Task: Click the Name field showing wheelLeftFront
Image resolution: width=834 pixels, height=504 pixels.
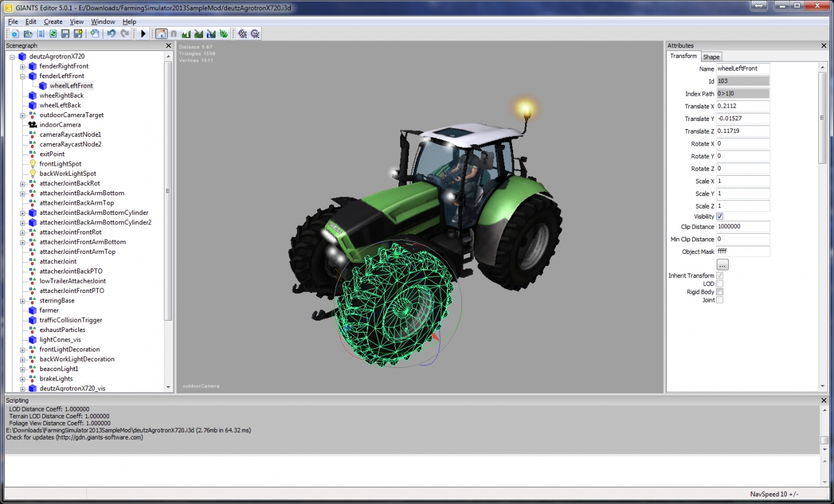Action: pyautogui.click(x=743, y=69)
